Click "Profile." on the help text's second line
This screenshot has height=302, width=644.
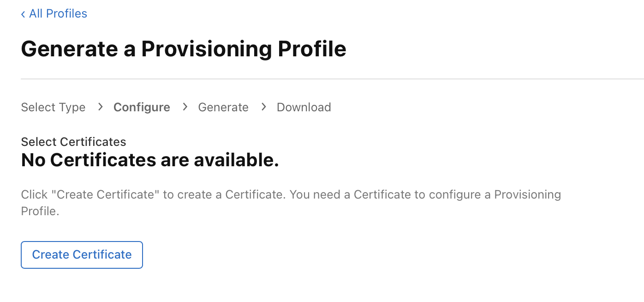tap(40, 211)
